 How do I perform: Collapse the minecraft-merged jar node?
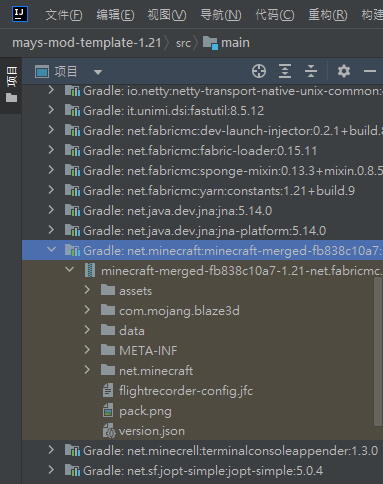point(69,269)
